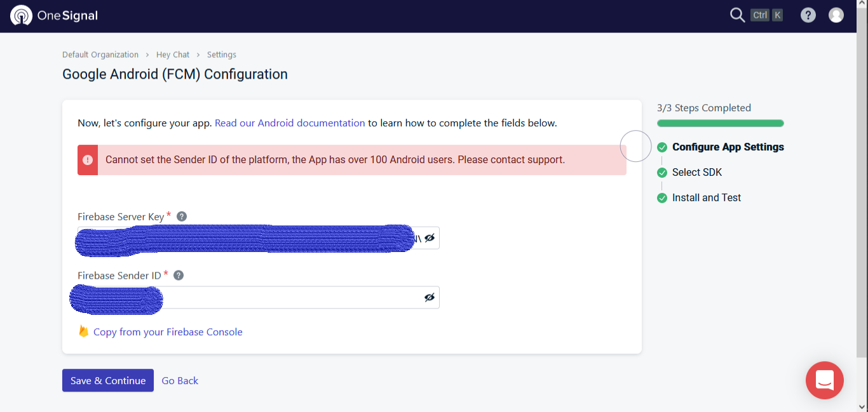Click the OneSignal logo
Viewport: 868px width, 412px height.
pyautogui.click(x=55, y=15)
